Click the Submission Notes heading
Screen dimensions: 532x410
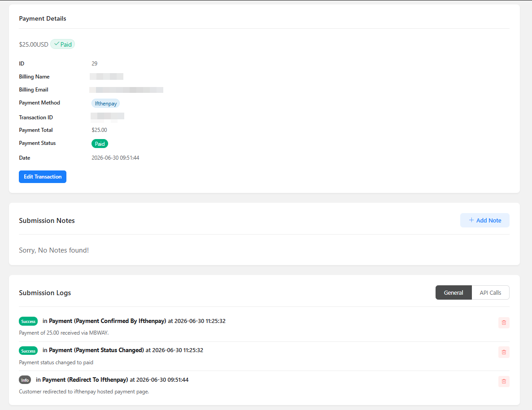click(x=47, y=221)
